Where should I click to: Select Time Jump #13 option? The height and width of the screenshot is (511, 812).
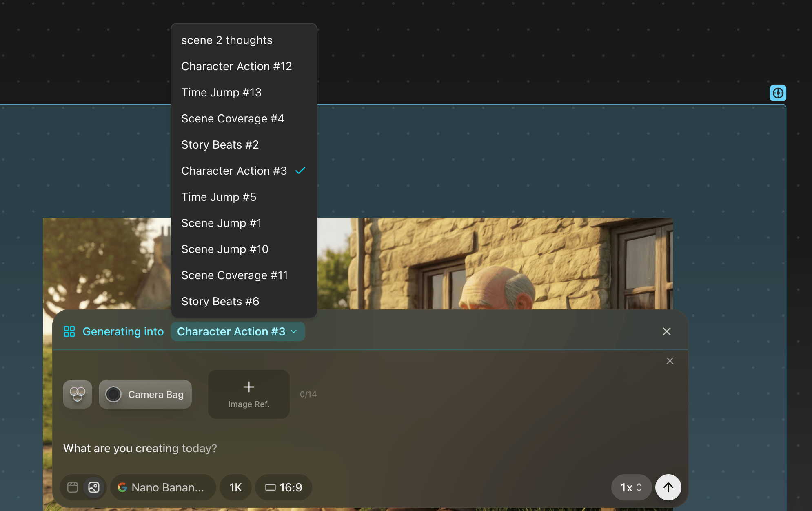pyautogui.click(x=244, y=92)
